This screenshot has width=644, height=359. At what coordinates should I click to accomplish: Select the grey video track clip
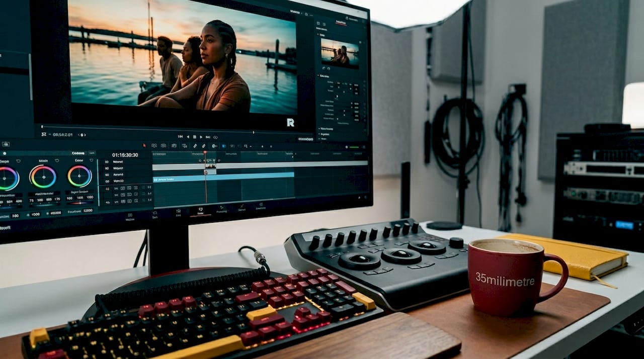pos(260,165)
